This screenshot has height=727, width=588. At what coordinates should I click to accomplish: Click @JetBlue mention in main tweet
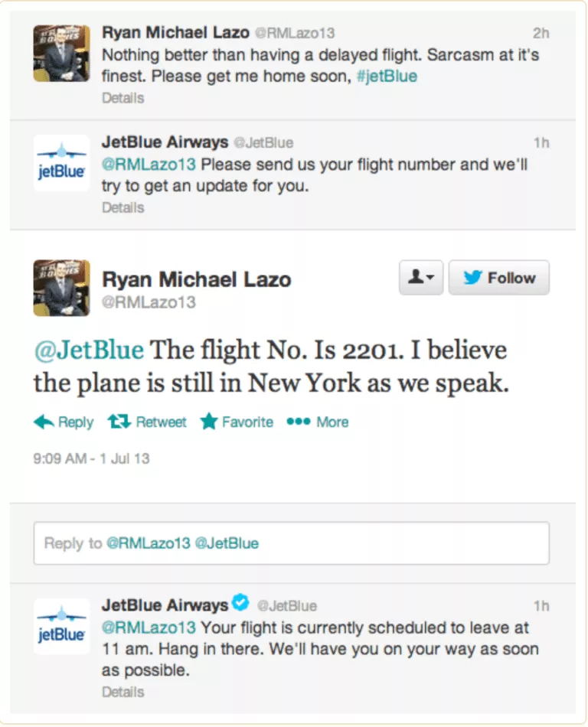pyautogui.click(x=89, y=350)
